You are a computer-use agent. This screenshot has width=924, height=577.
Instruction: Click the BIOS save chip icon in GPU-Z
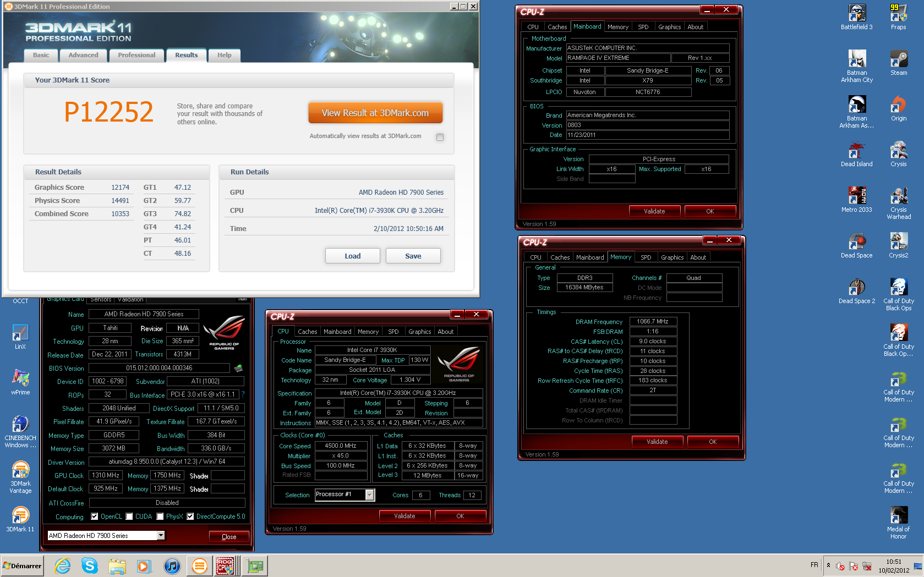238,368
